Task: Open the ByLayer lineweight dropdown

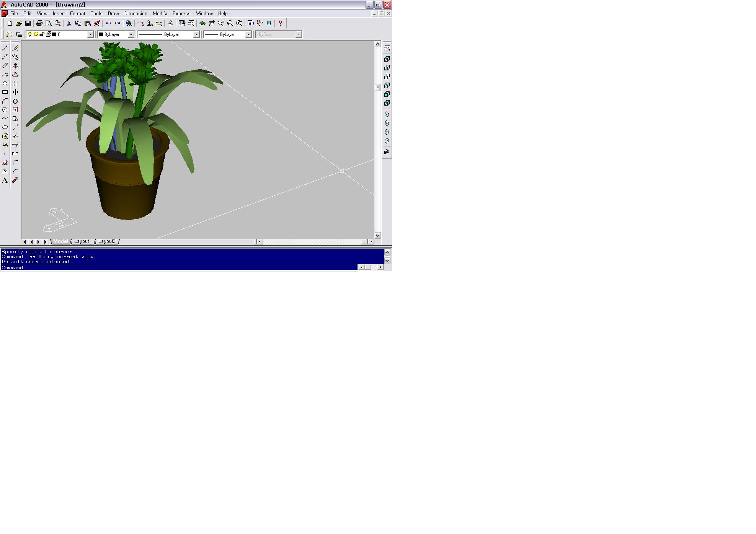Action: [248, 34]
